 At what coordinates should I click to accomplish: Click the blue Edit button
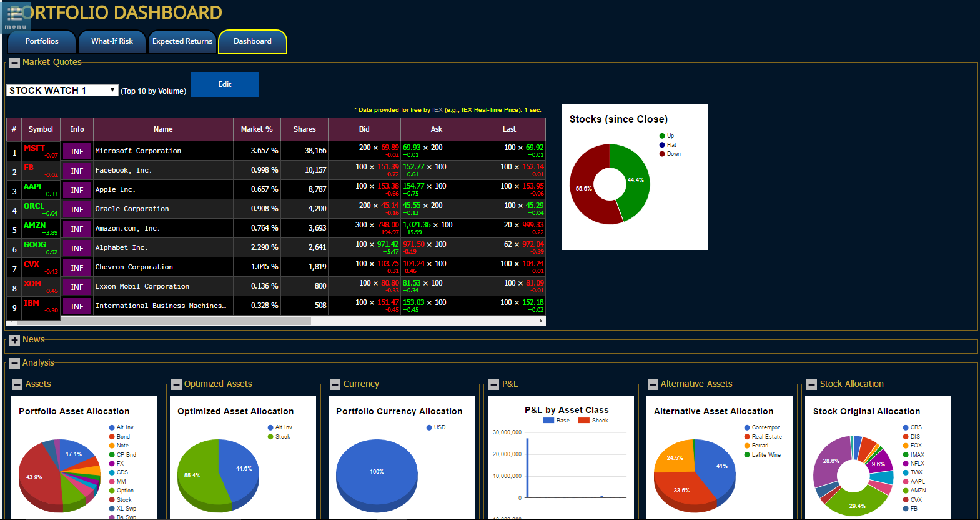225,84
